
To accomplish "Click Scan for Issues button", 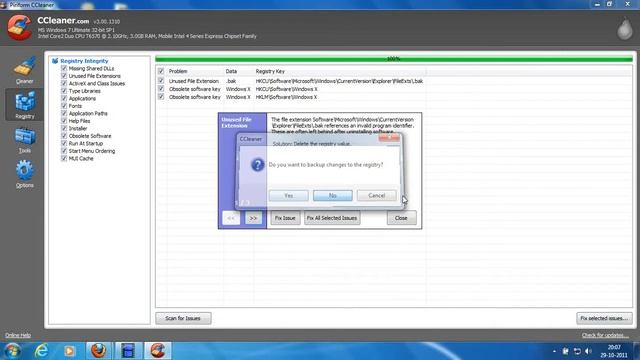I will click(183, 318).
